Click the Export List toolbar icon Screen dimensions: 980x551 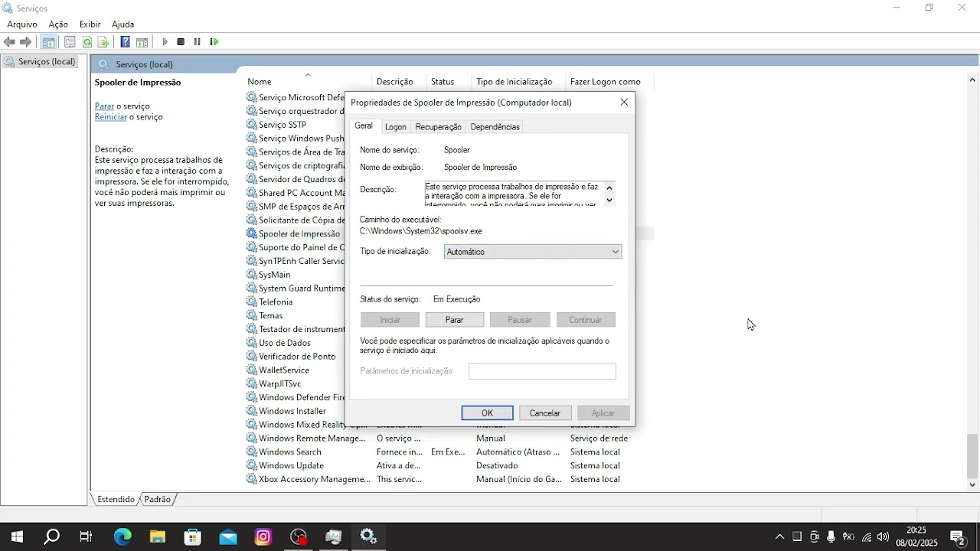(x=103, y=42)
